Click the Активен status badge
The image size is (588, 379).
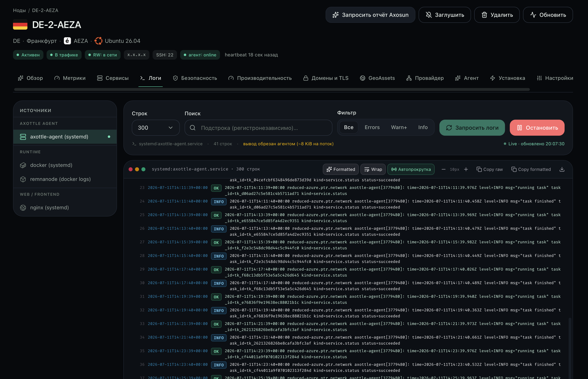point(28,55)
